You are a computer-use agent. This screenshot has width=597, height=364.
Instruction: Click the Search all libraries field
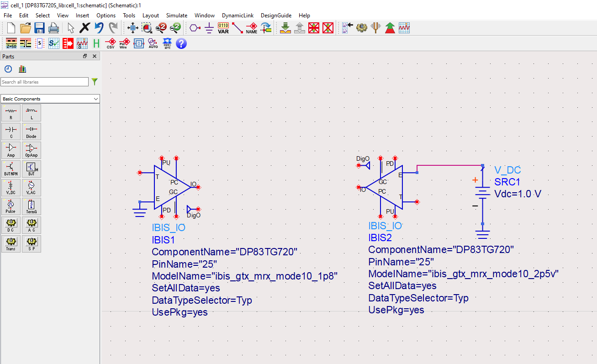(x=44, y=82)
